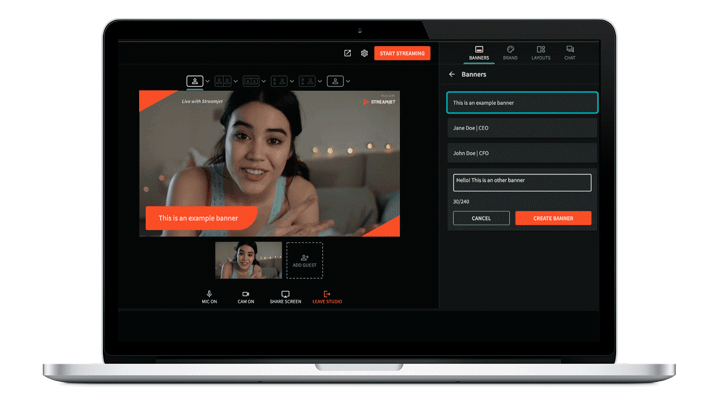Select the single-person layout icon
This screenshot has height=405, width=720.
coord(195,81)
